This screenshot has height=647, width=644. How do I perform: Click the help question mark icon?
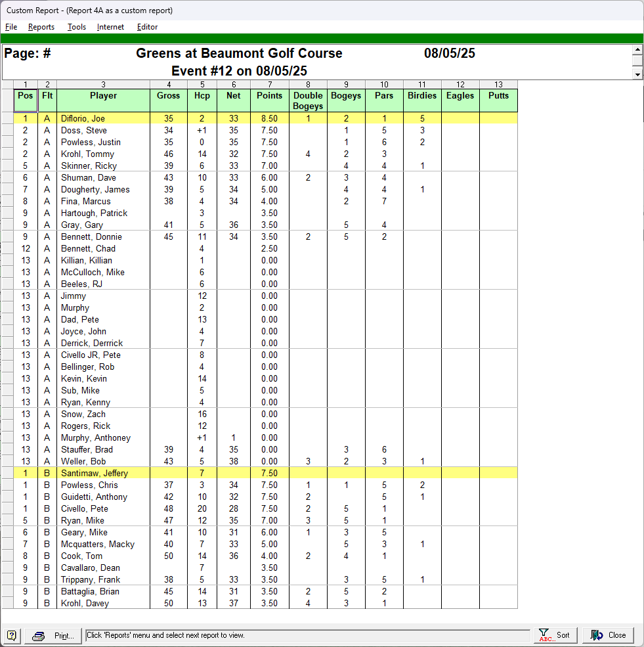(12, 635)
